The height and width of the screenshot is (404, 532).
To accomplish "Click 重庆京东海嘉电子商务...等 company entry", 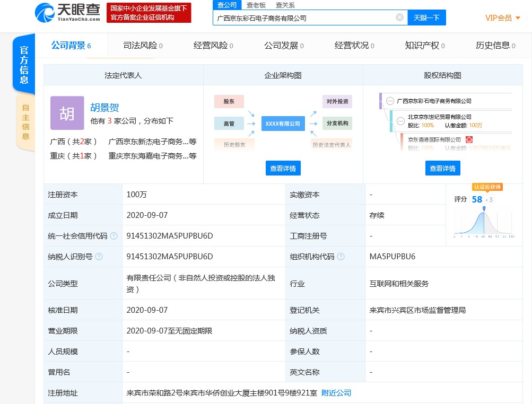I will click(152, 156).
